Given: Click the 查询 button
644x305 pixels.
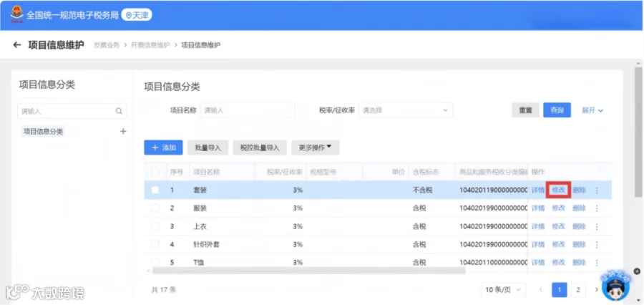Looking at the screenshot, I should tap(557, 110).
